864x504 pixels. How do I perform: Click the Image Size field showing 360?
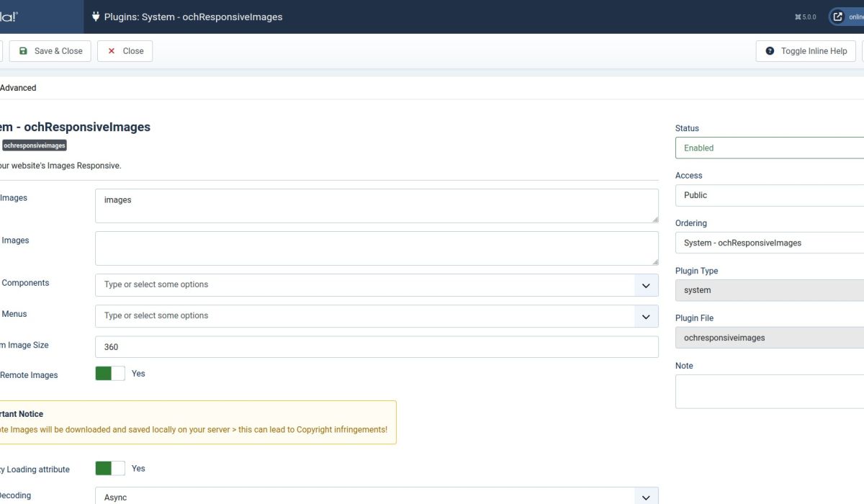coord(377,346)
